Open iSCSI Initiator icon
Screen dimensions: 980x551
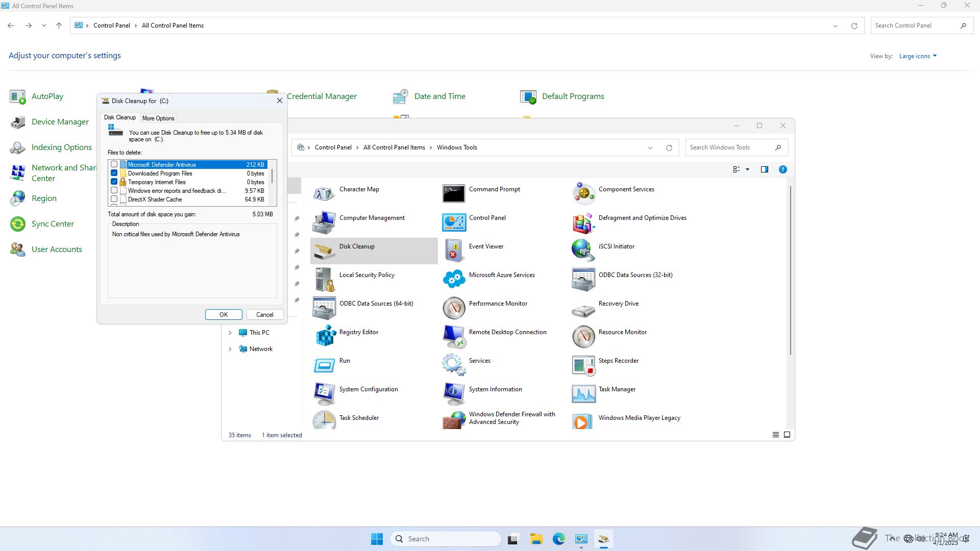point(583,251)
